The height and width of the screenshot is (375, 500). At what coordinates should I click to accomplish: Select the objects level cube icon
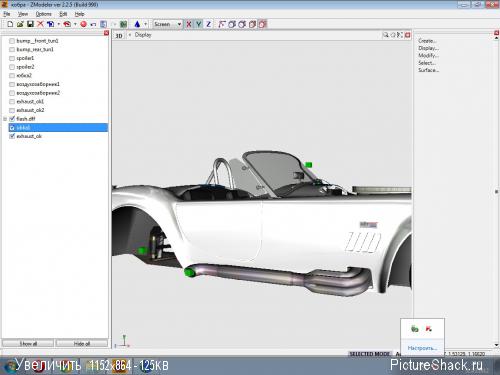[253, 24]
